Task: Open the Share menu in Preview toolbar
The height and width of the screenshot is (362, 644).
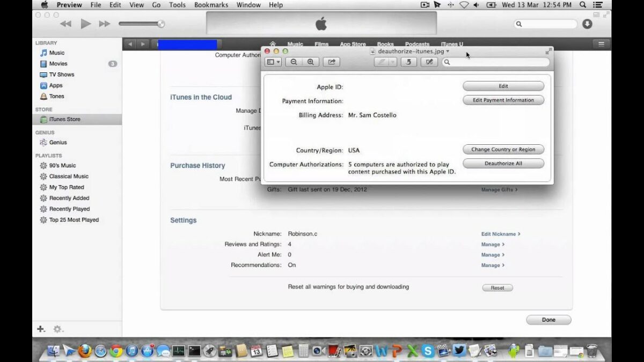Action: [331, 62]
